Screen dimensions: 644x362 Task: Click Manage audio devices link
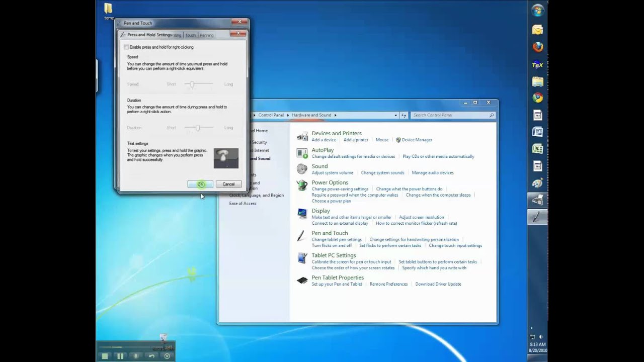433,172
